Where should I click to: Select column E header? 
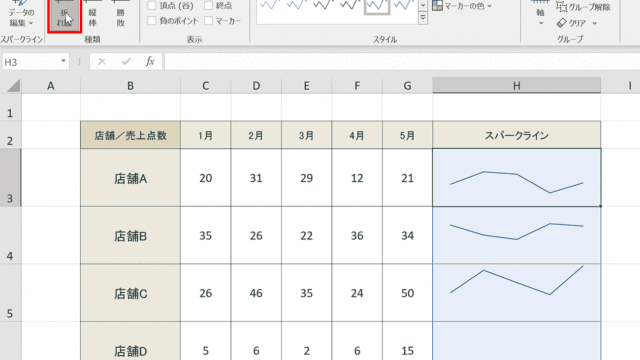(x=307, y=86)
